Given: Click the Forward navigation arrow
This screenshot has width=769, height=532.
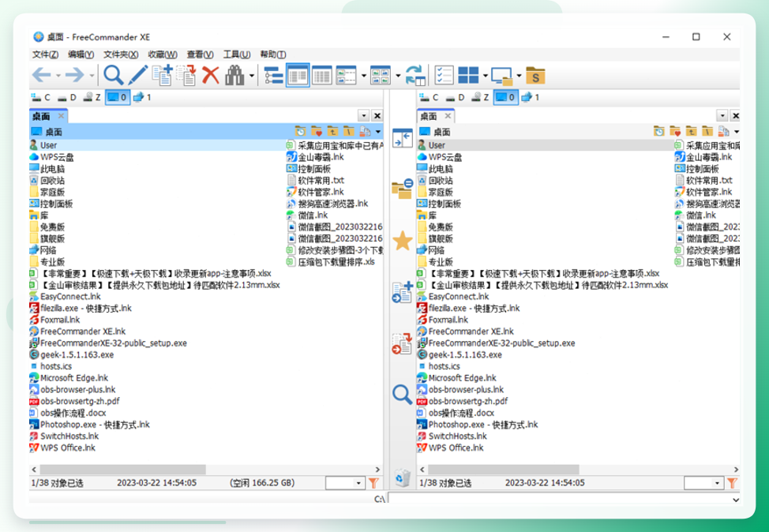Looking at the screenshot, I should tap(74, 75).
